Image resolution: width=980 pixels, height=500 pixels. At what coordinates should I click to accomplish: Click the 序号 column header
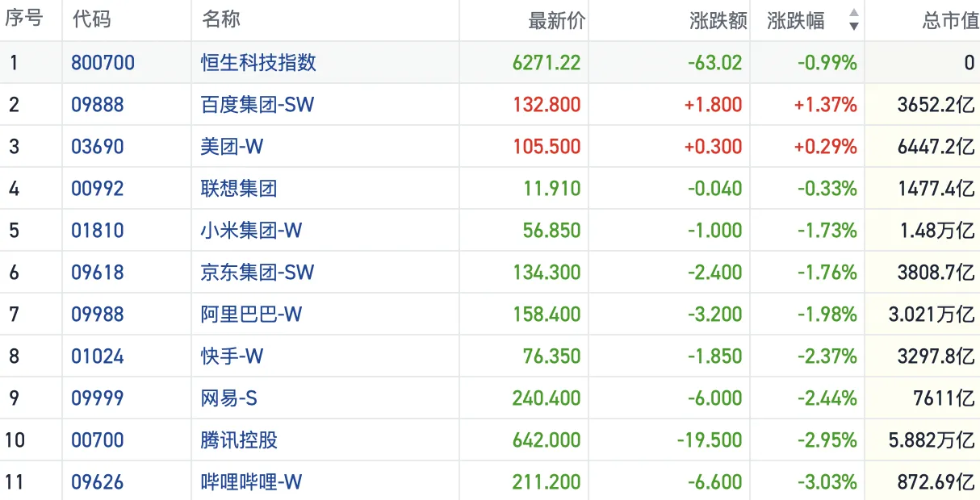(x=23, y=19)
